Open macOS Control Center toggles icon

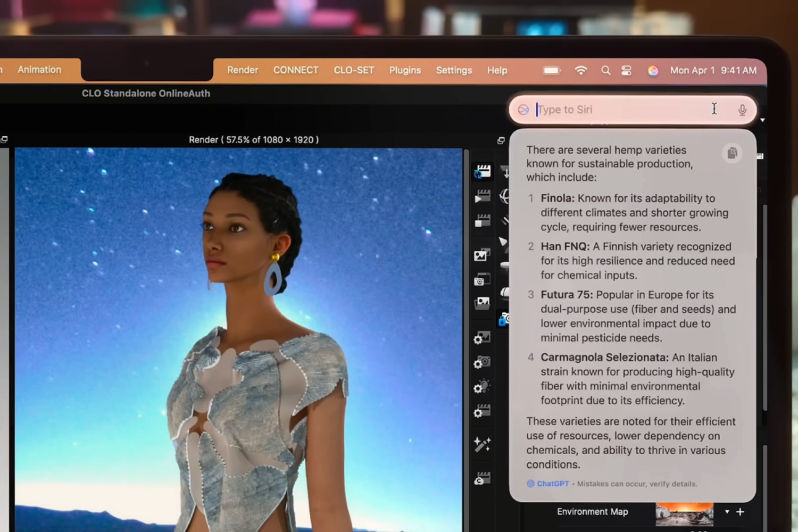click(x=626, y=70)
